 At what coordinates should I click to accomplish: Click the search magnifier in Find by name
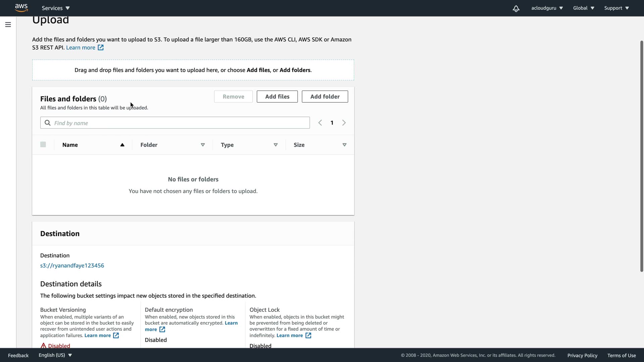[48, 123]
